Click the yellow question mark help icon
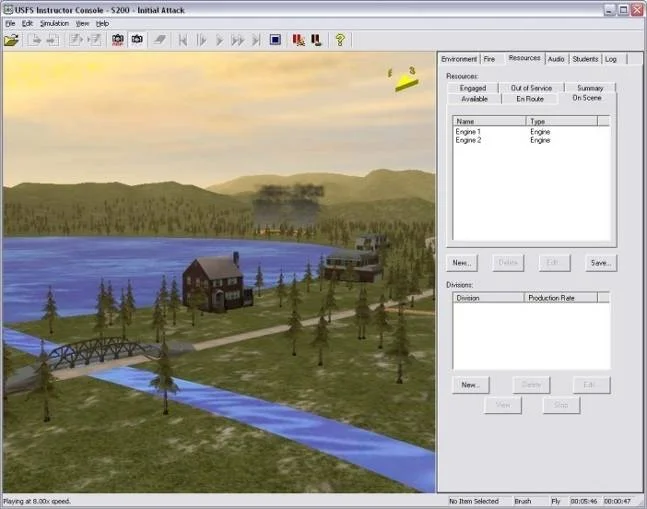647x509 pixels. (x=340, y=40)
